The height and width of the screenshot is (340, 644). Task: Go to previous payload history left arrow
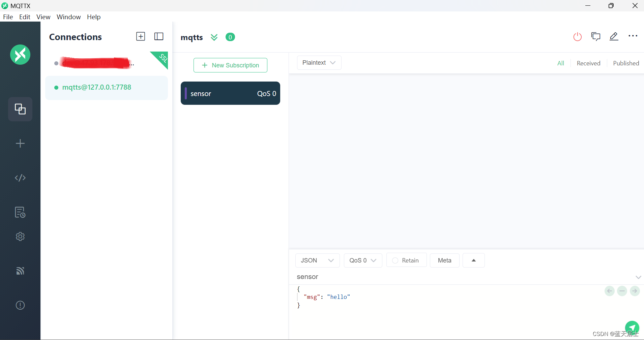[x=610, y=291]
